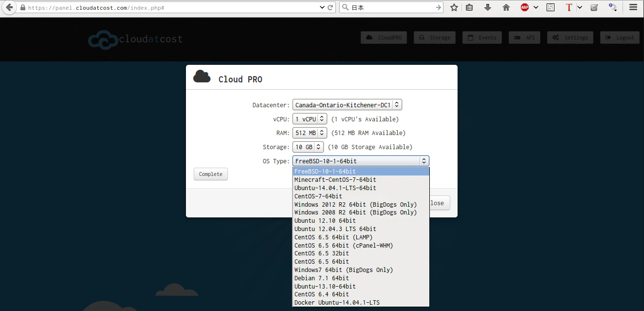
Task: Click the lock icon in address bar
Action: coord(22,8)
